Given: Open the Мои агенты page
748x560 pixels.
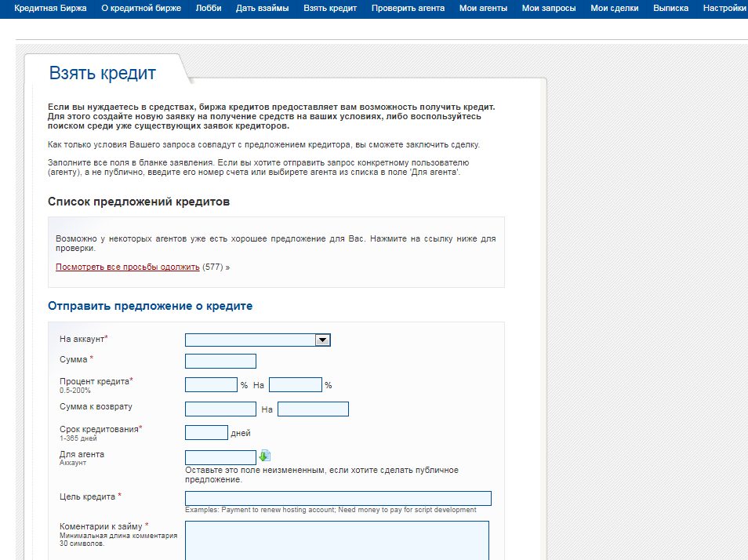Looking at the screenshot, I should point(483,8).
